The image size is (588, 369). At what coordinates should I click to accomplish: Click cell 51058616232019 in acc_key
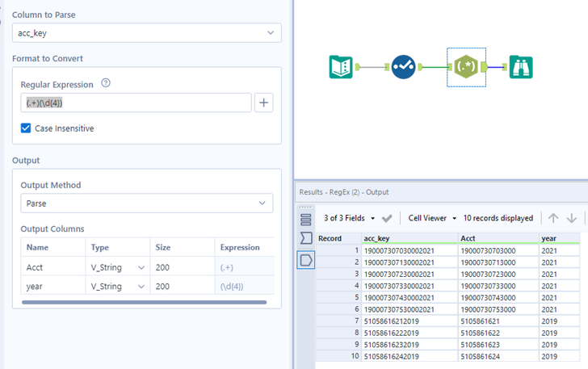click(x=409, y=345)
